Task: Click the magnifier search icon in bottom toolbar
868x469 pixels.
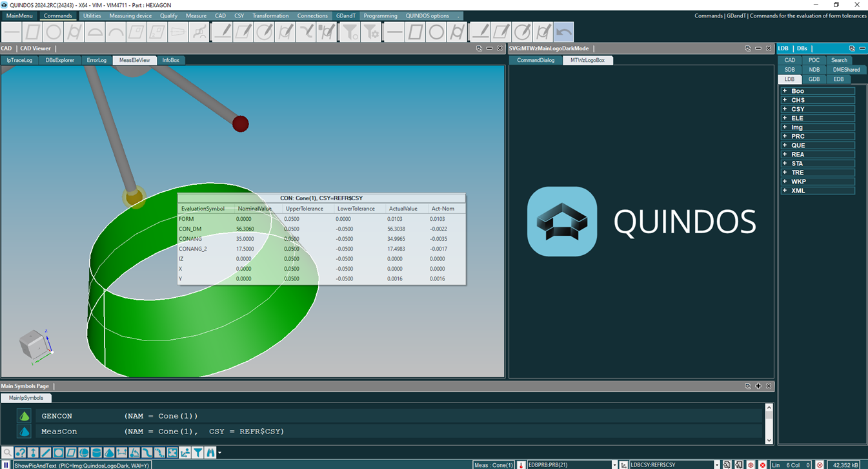Action: click(x=8, y=453)
